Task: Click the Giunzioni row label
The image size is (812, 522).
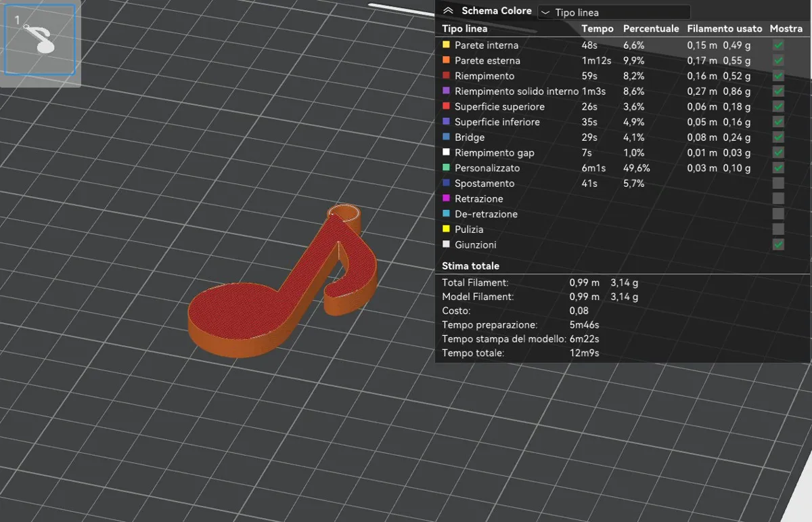Action: click(x=476, y=244)
